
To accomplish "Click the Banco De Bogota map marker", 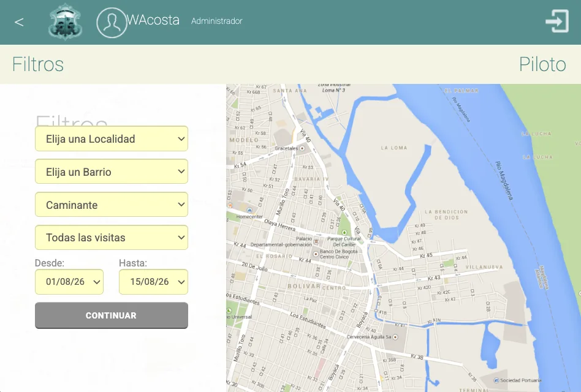I will coord(316,254).
